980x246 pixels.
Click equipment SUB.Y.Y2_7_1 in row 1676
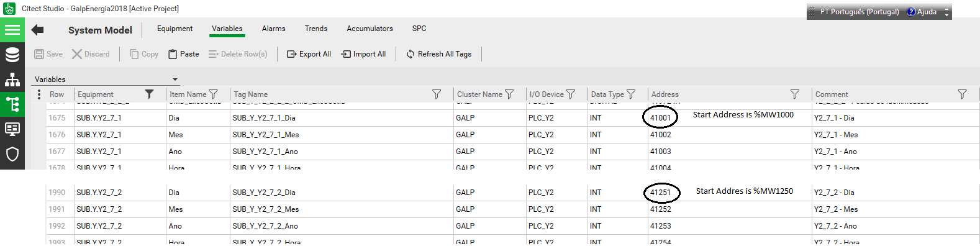(99, 135)
